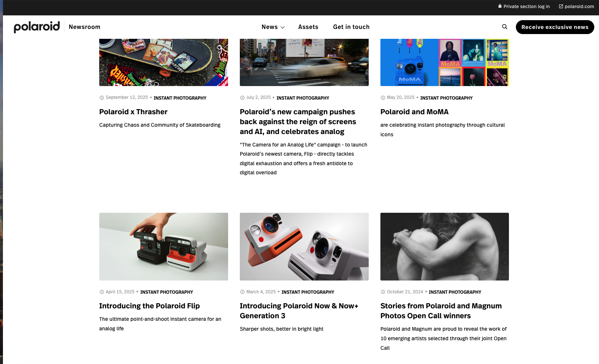Screen dimensions: 599x364
Task: Click the Receive exclusive news button
Action: click(555, 27)
